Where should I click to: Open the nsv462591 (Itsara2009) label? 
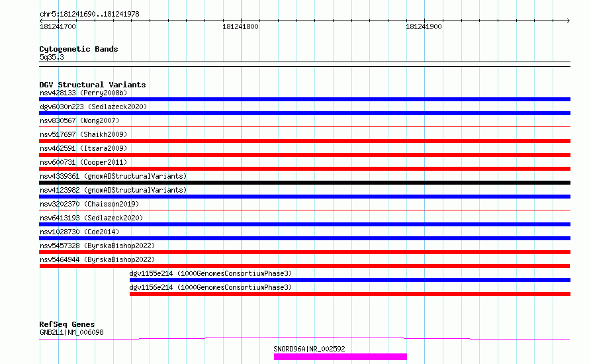point(83,148)
